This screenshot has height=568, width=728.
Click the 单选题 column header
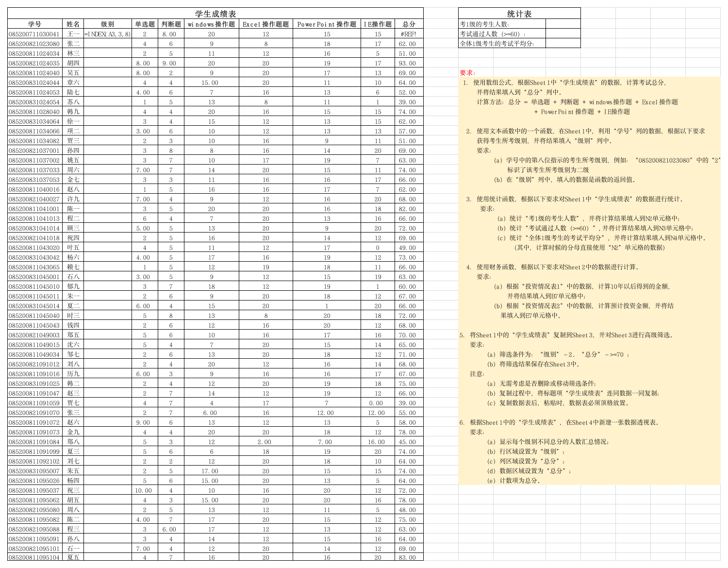[x=145, y=24]
